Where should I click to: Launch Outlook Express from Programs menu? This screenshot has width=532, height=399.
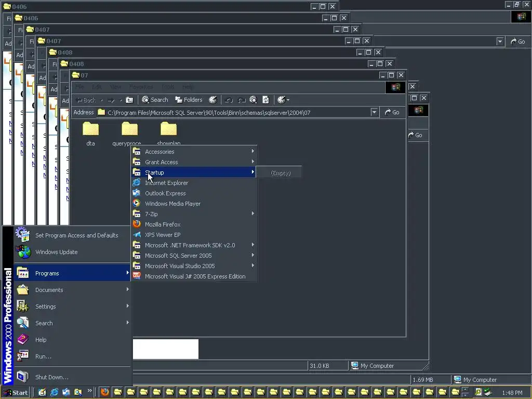(x=194, y=193)
